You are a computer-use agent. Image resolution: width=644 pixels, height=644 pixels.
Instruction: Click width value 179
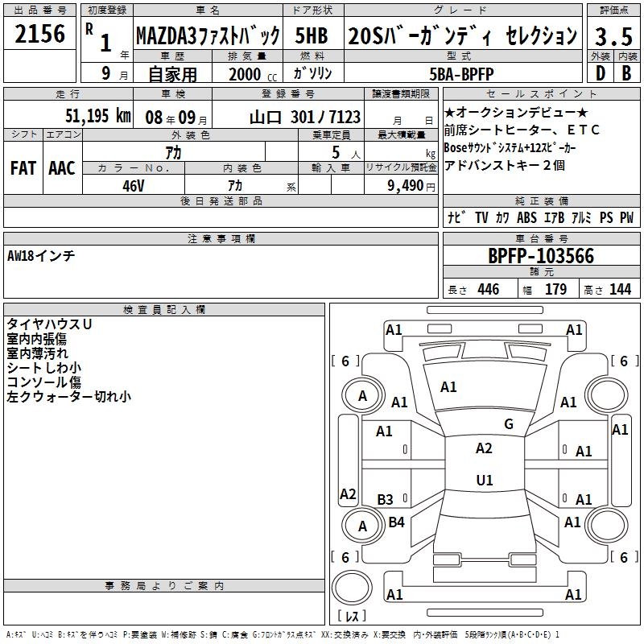tap(555, 290)
